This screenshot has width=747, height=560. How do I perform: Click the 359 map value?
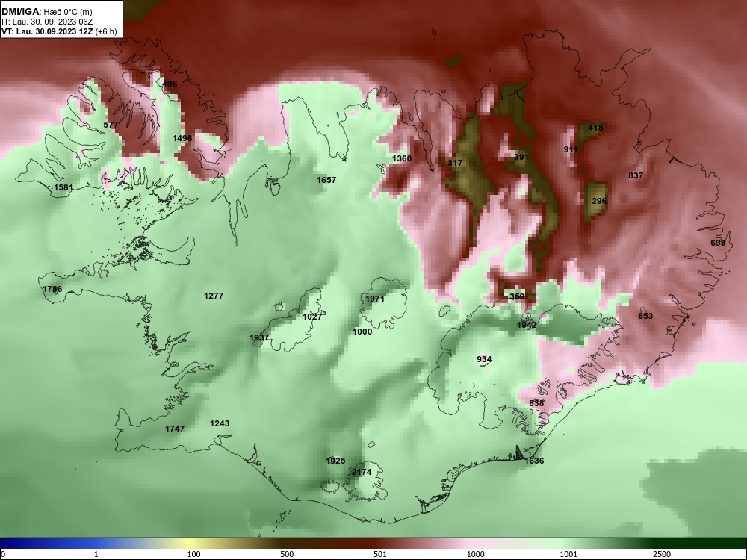(517, 296)
